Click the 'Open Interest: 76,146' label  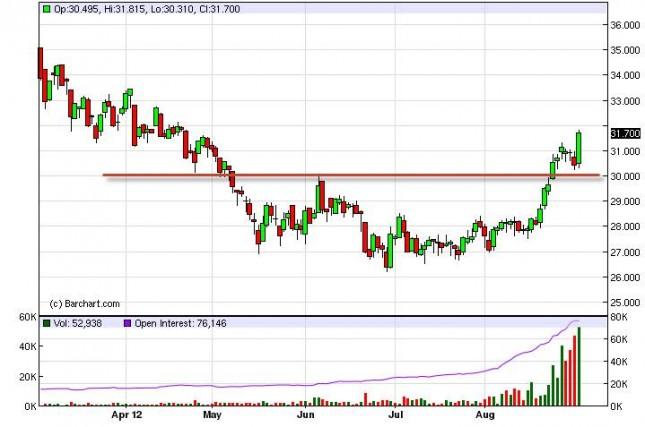[x=181, y=323]
